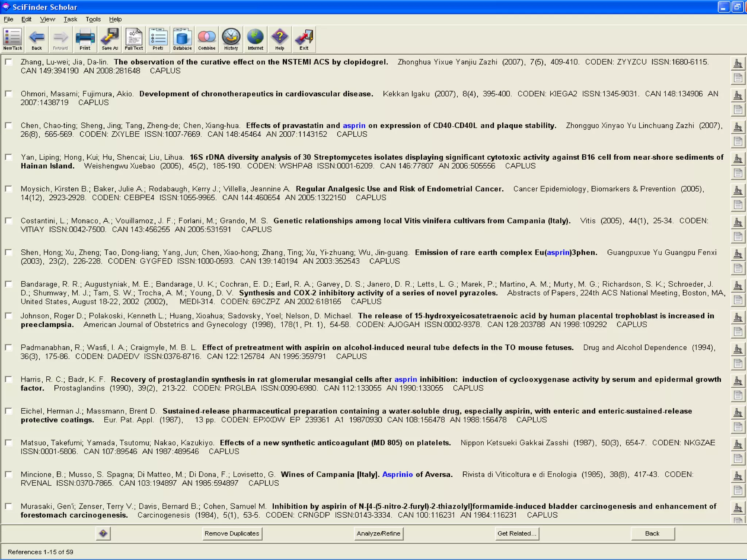Click the Get Related... button

click(x=516, y=533)
